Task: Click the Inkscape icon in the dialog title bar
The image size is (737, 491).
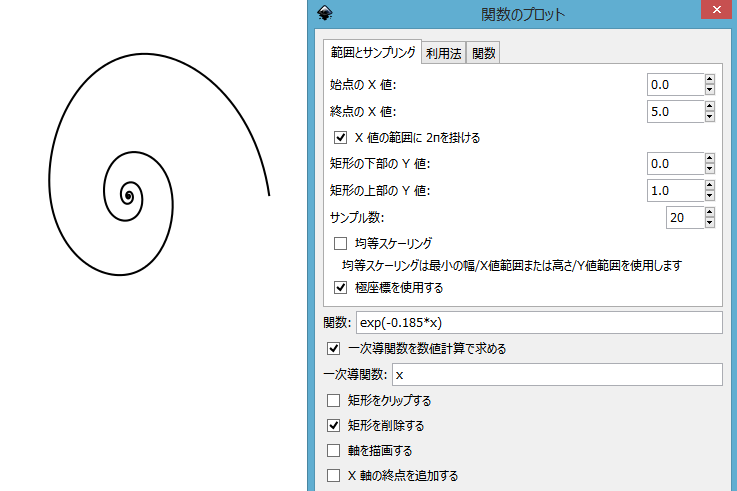Action: 324,13
